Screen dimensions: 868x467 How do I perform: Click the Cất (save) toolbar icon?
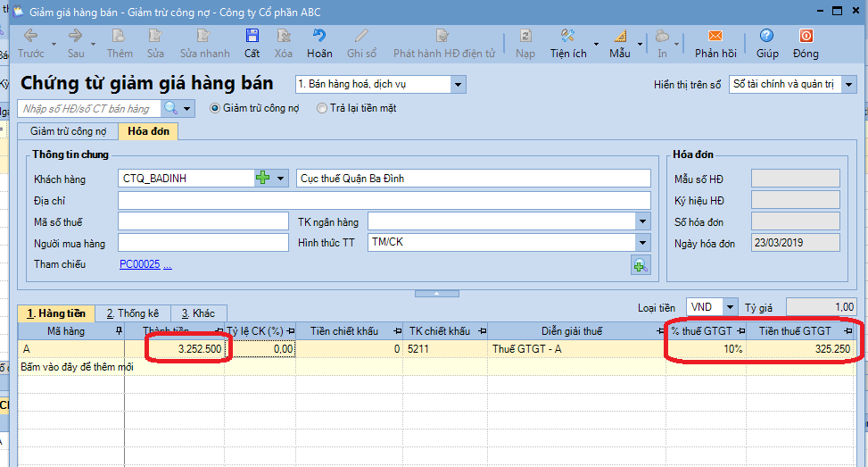[x=252, y=37]
